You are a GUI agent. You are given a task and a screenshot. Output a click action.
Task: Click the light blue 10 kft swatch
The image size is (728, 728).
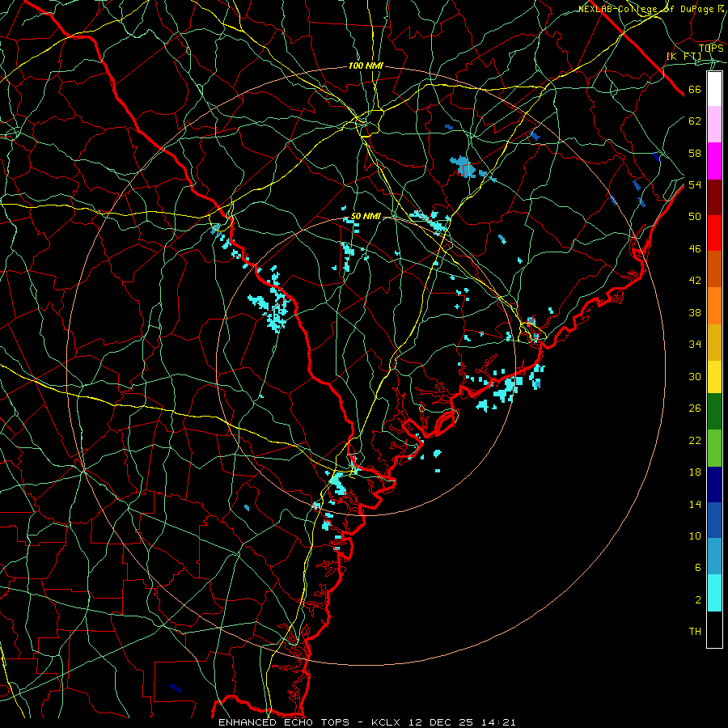pos(714,557)
